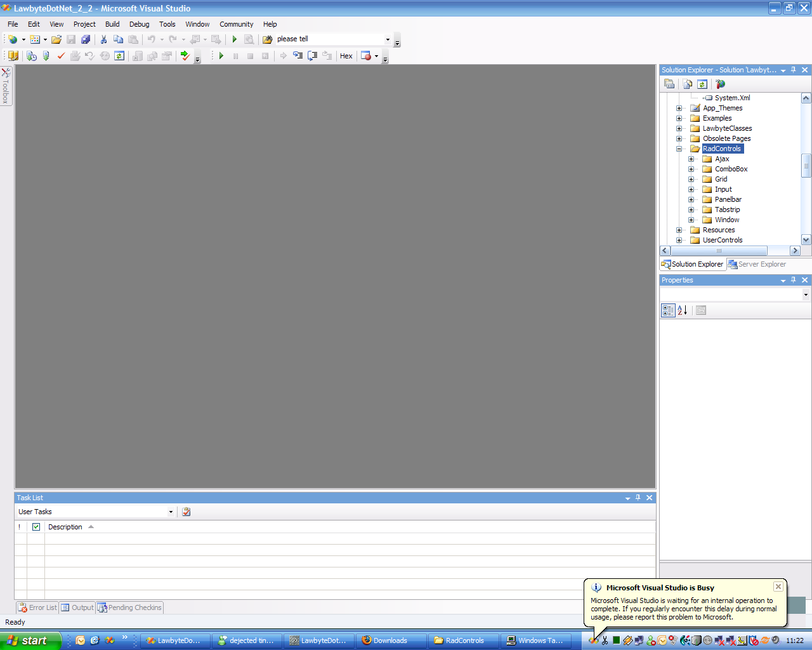This screenshot has height=650, width=812.
Task: Select the ComboBox folder in Solution Explorer
Action: 731,169
